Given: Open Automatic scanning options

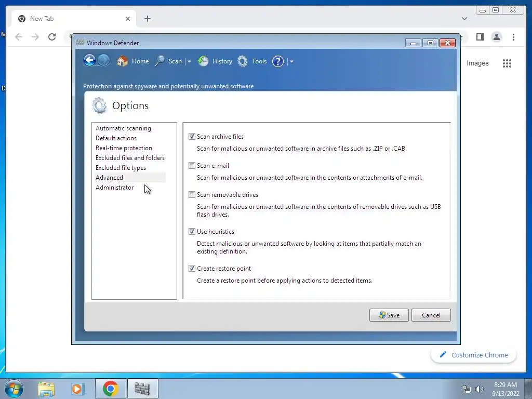Looking at the screenshot, I should click(x=124, y=128).
